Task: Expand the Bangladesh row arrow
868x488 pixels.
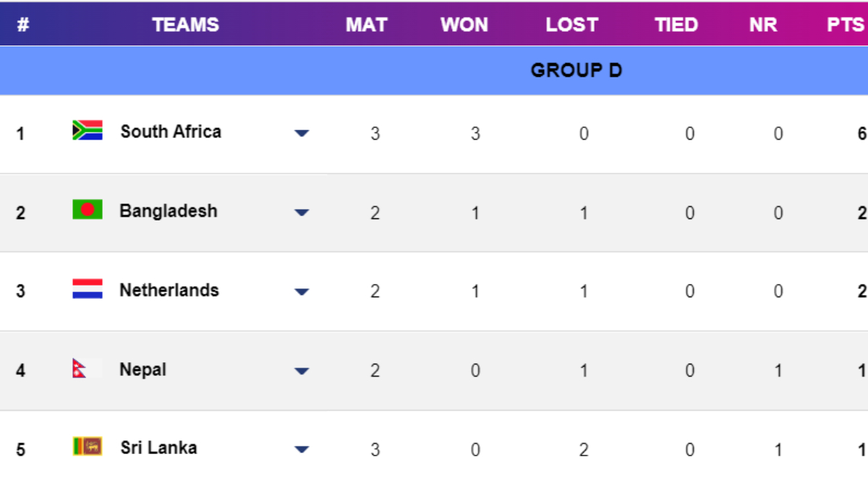Action: click(302, 213)
